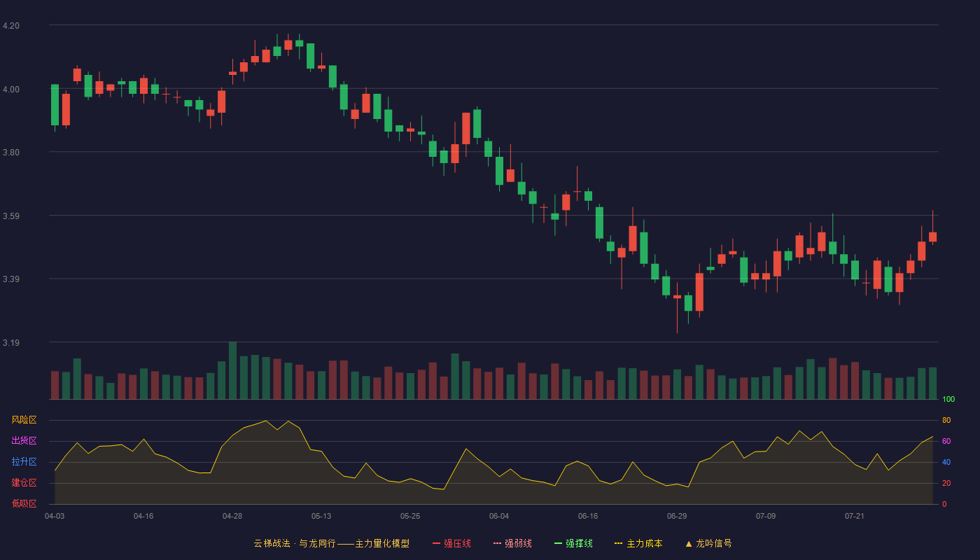Click the 07-09 date label
The height and width of the screenshot is (560, 980).
[766, 516]
